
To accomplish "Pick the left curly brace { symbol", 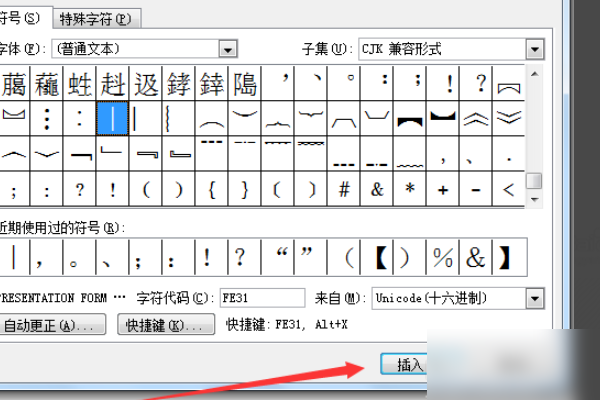I will point(212,189).
